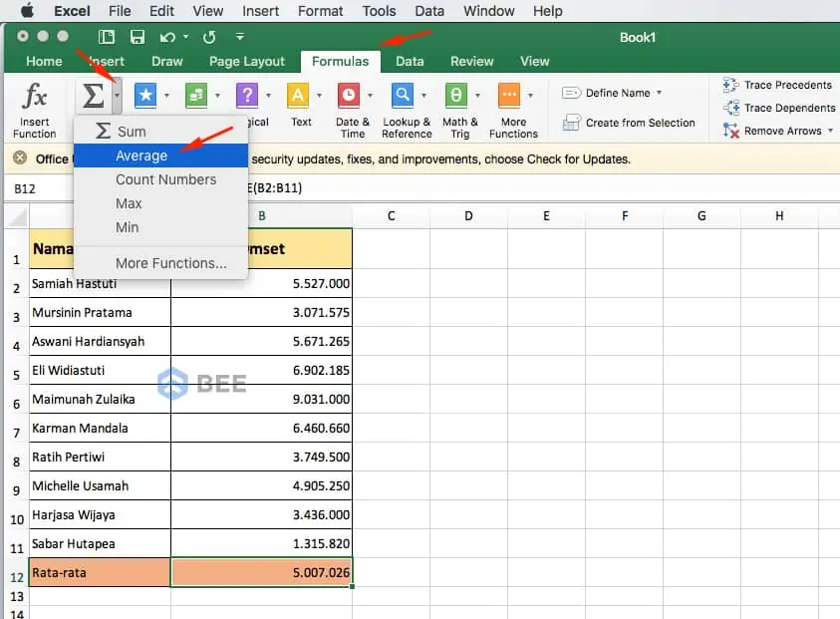Open the Remove Arrows dropdown arrow

coord(830,131)
